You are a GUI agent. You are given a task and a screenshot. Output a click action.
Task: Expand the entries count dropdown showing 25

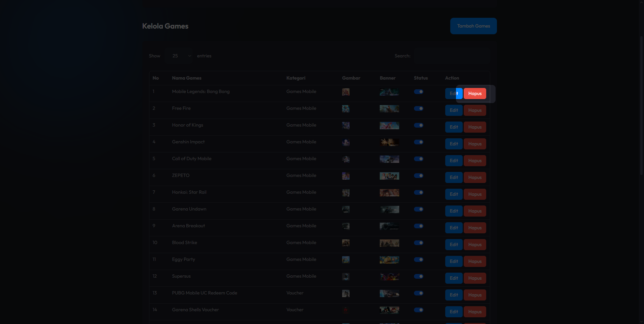coord(179,56)
